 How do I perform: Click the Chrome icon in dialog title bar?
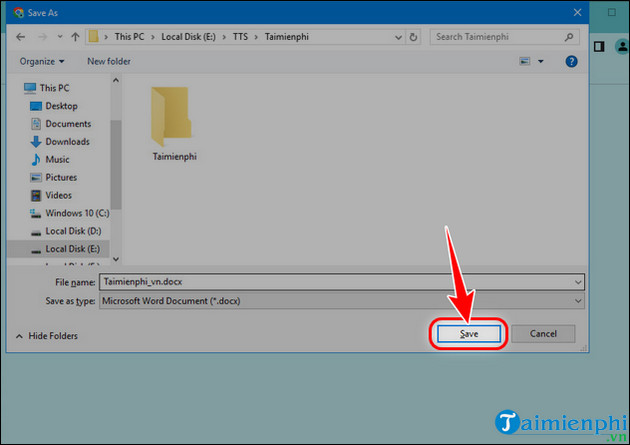[18, 12]
